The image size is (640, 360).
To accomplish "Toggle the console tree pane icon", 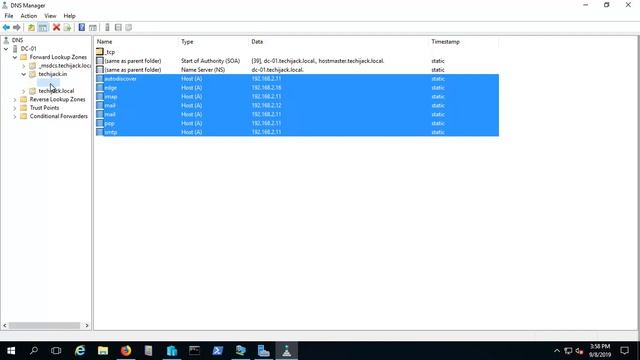I will [43, 27].
